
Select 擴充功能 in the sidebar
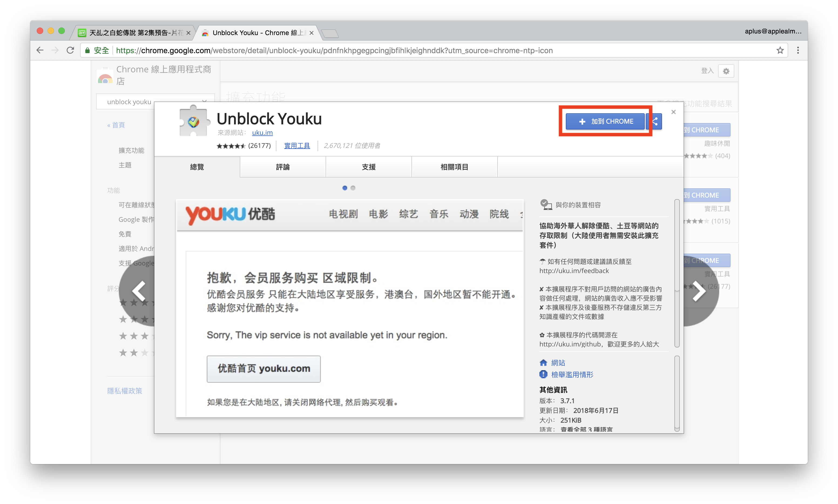click(131, 150)
